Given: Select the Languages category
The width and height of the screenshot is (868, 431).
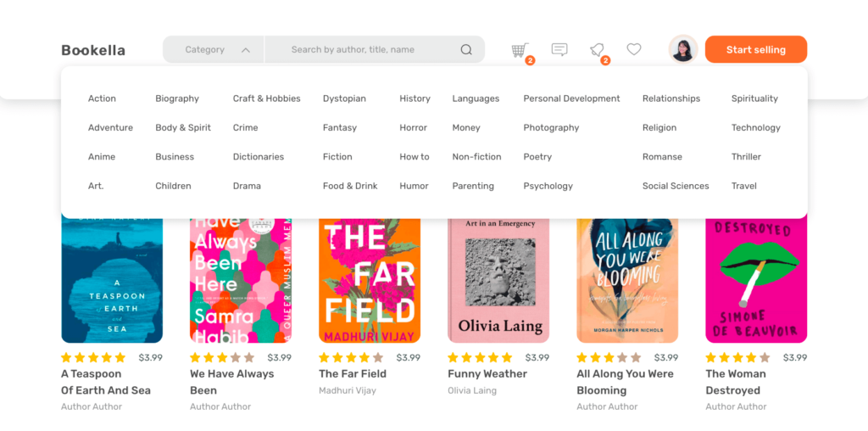Looking at the screenshot, I should coord(476,98).
